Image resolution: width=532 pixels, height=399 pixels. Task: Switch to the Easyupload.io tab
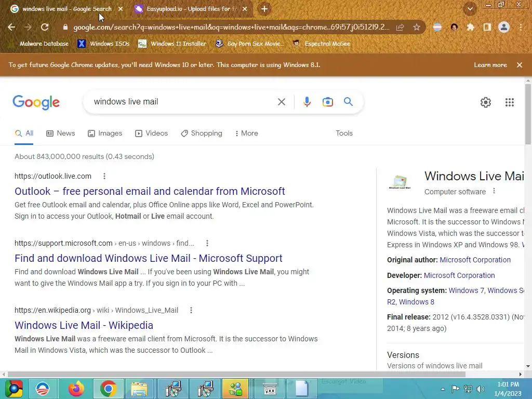[191, 9]
